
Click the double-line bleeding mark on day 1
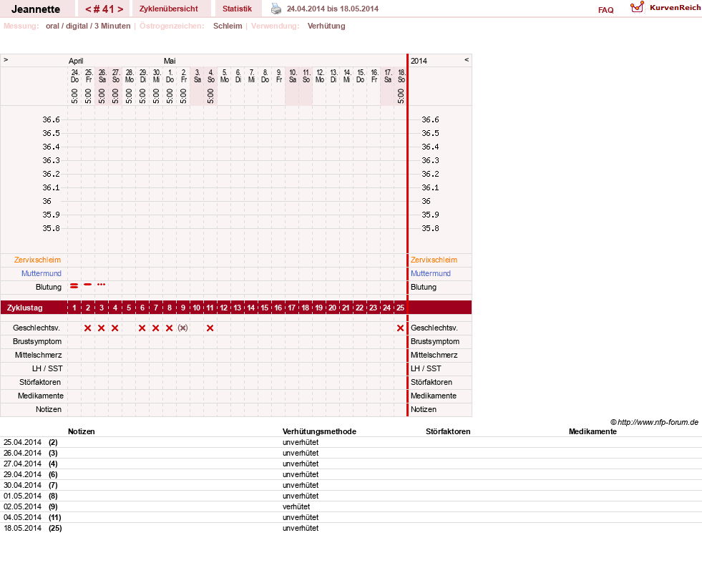coord(74,285)
